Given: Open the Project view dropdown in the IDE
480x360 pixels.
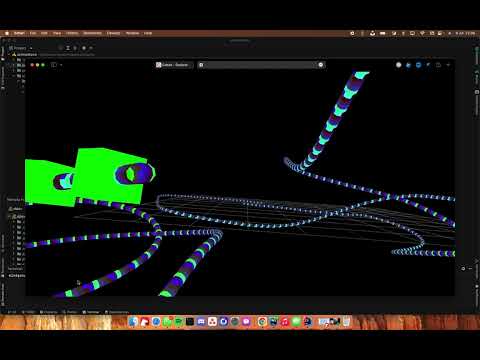Looking at the screenshot, I should pos(21,48).
